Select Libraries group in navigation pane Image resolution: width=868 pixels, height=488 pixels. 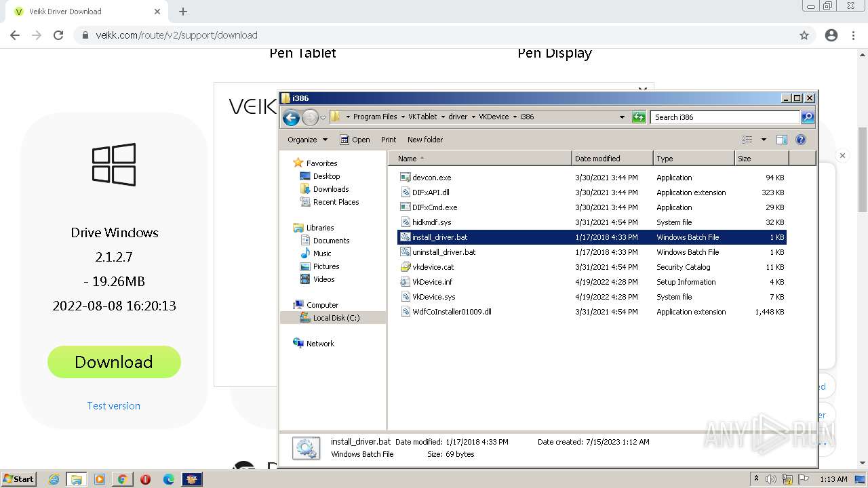click(320, 228)
